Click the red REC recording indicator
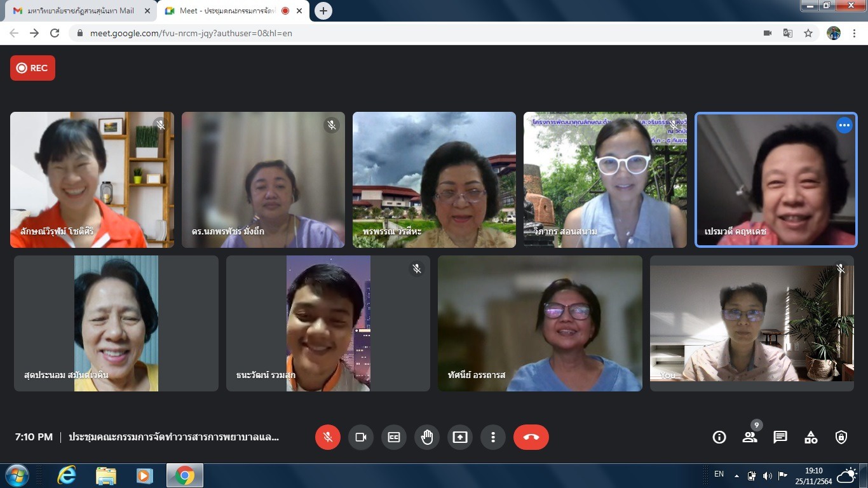This screenshot has height=488, width=868. coord(32,68)
